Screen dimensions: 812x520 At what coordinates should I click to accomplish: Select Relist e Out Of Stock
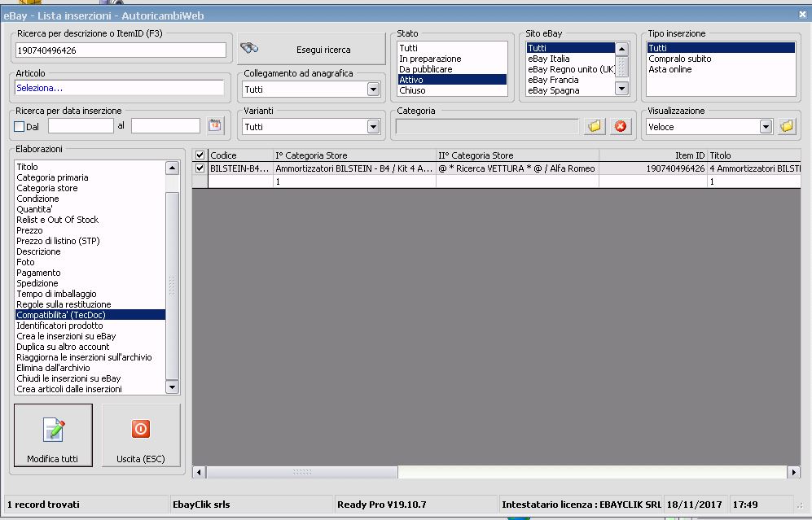90,220
